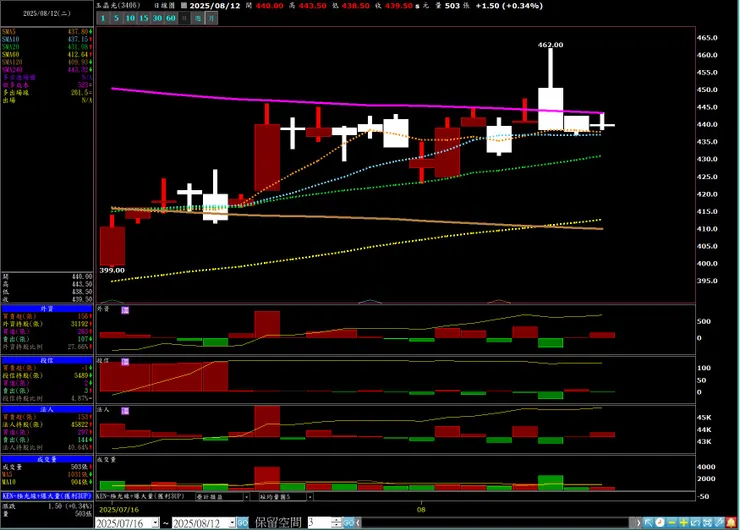Open the second dropdown below the volume panel
The image size is (740, 530).
[310, 497]
